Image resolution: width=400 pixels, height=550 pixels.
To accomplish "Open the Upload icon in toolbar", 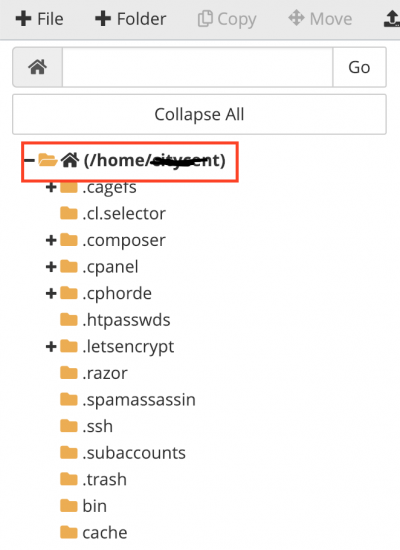I will (x=392, y=19).
